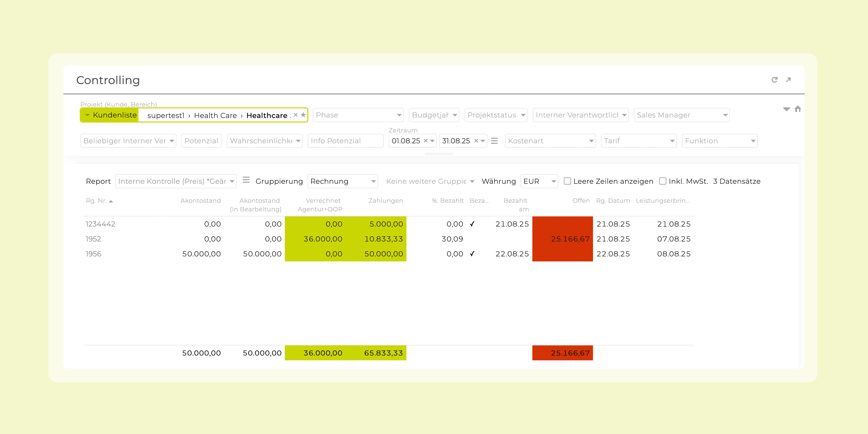Sort by Verrechnet Agentur+OOP column header
This screenshot has width=868, height=434.
320,205
